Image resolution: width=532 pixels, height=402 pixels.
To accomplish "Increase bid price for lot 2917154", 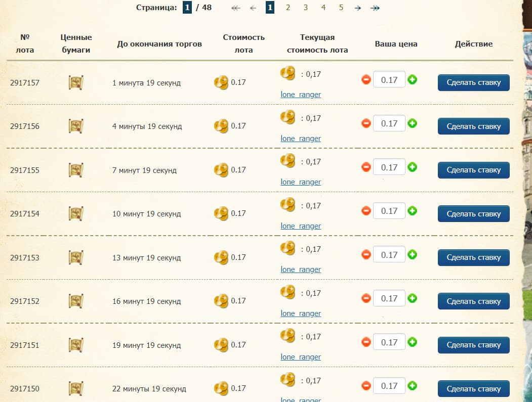I will click(412, 211).
